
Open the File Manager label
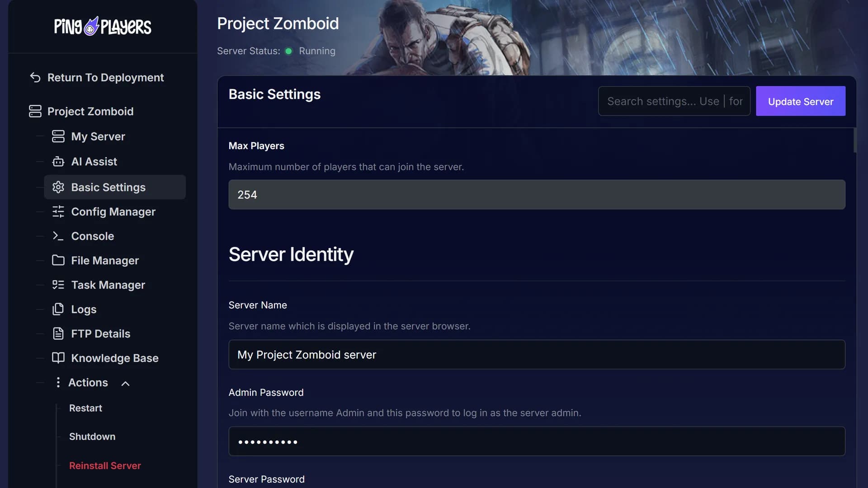pyautogui.click(x=105, y=260)
